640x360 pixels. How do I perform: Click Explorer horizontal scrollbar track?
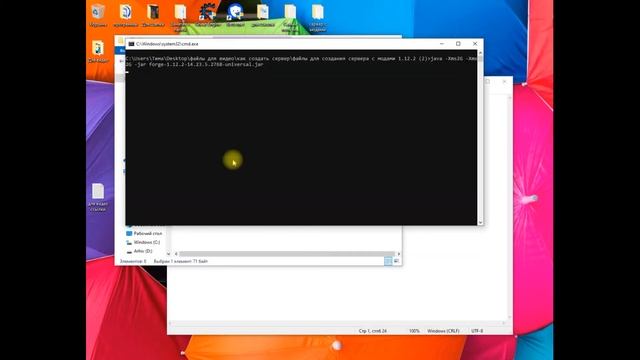point(287,254)
